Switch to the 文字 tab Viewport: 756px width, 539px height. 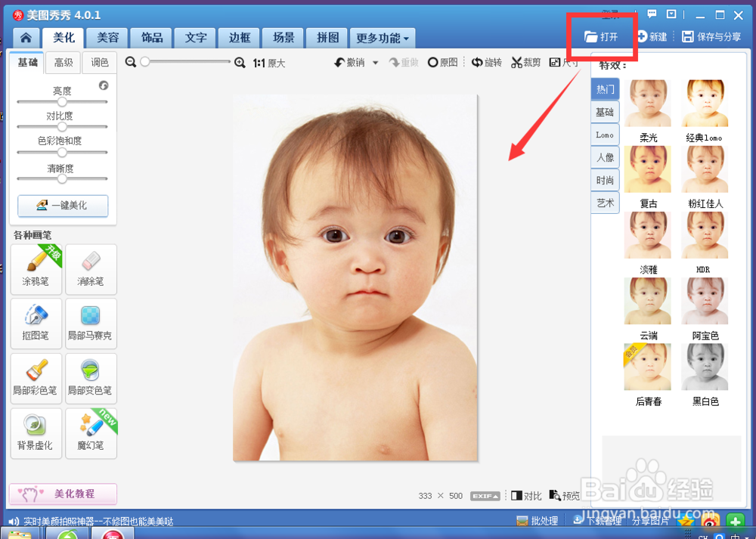coord(196,38)
